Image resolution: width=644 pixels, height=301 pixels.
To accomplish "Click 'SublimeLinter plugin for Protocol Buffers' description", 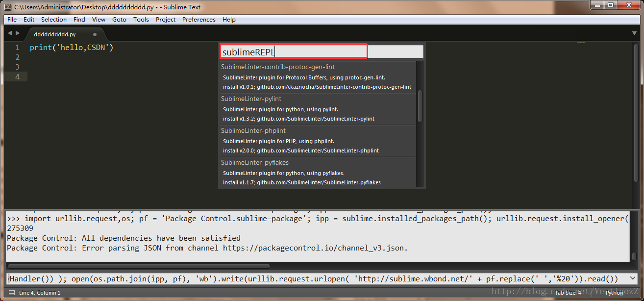I will click(x=304, y=77).
